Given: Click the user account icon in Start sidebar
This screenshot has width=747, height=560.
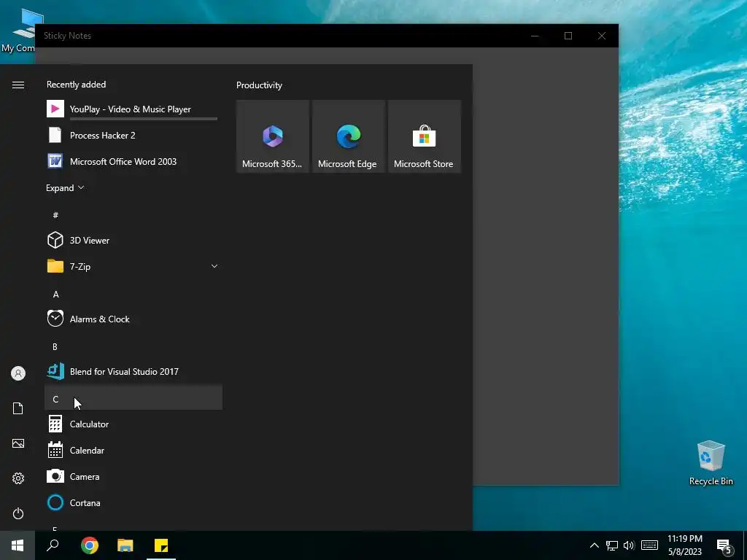Looking at the screenshot, I should click(18, 373).
